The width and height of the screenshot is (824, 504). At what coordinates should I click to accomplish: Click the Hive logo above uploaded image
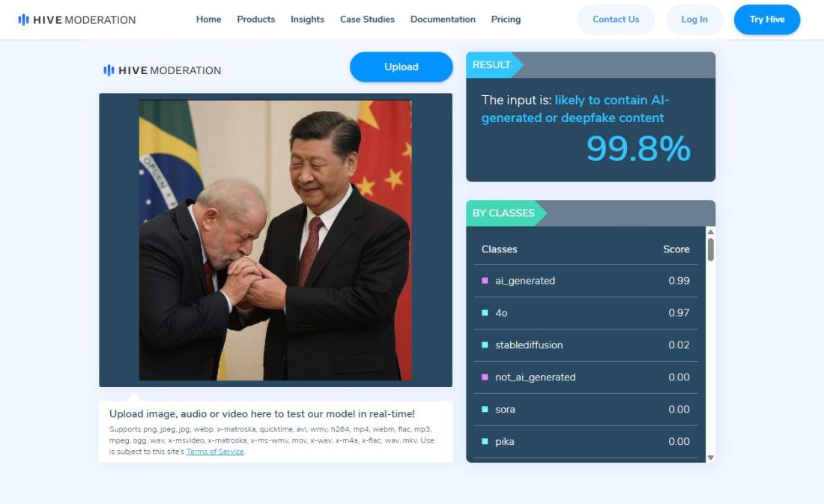pos(162,70)
